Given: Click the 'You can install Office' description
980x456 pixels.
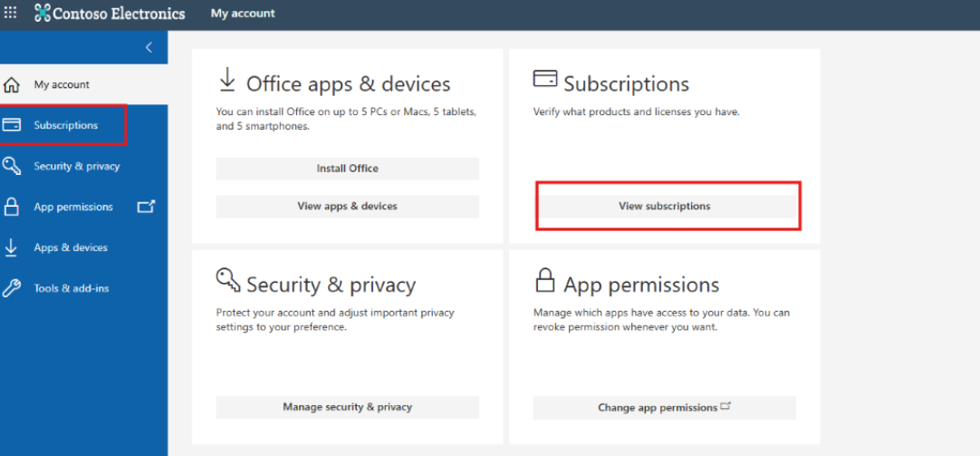Looking at the screenshot, I should click(x=346, y=120).
